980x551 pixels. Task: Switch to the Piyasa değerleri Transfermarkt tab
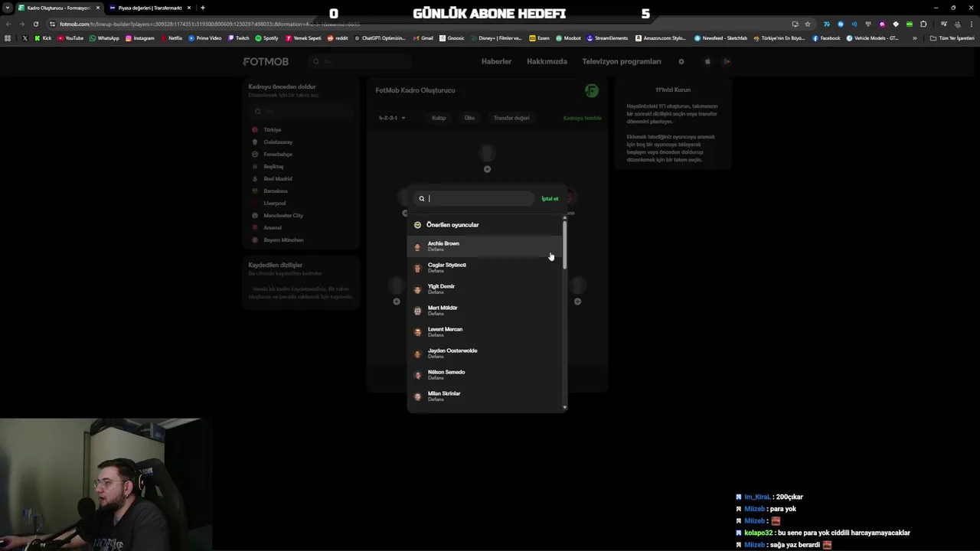tap(150, 8)
